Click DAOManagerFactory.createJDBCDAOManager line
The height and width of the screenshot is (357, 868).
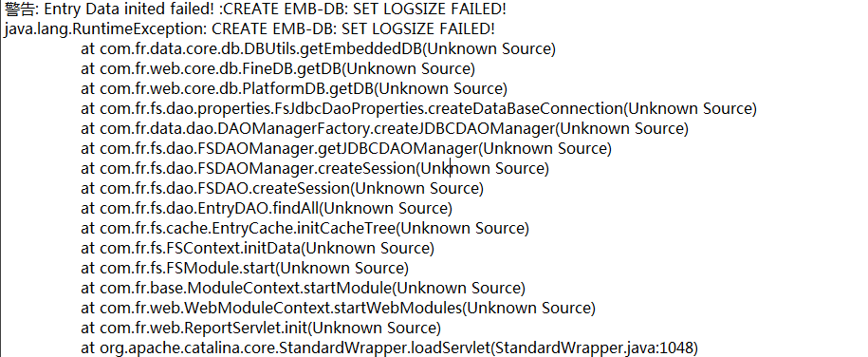[x=385, y=128]
